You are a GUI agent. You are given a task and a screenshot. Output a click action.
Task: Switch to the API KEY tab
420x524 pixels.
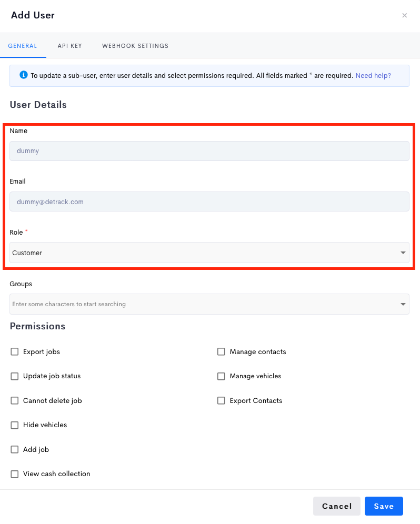point(69,46)
